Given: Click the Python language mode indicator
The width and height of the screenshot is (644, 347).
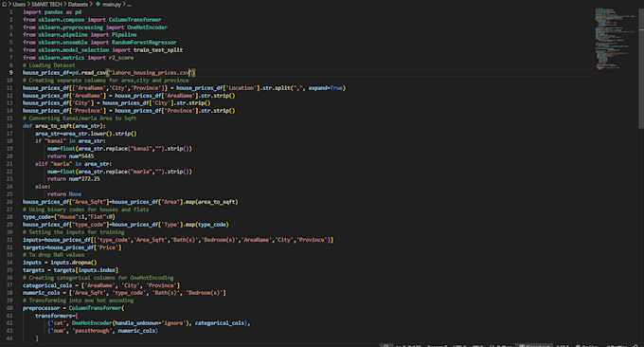Looking at the screenshot, I should pyautogui.click(x=501, y=346).
